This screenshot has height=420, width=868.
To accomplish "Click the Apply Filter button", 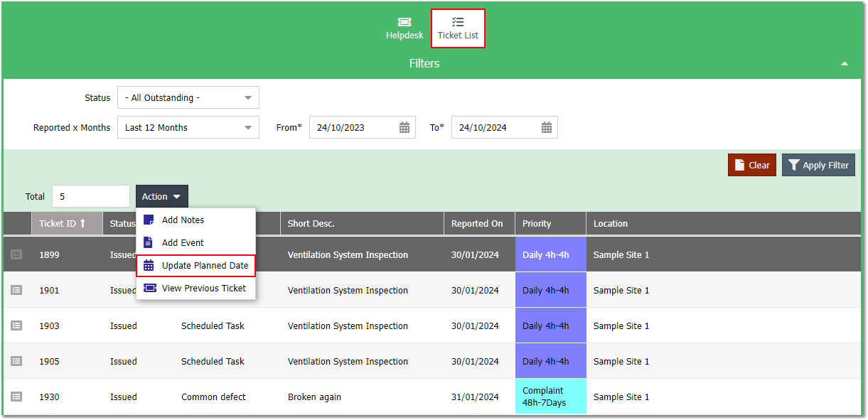I will point(818,165).
